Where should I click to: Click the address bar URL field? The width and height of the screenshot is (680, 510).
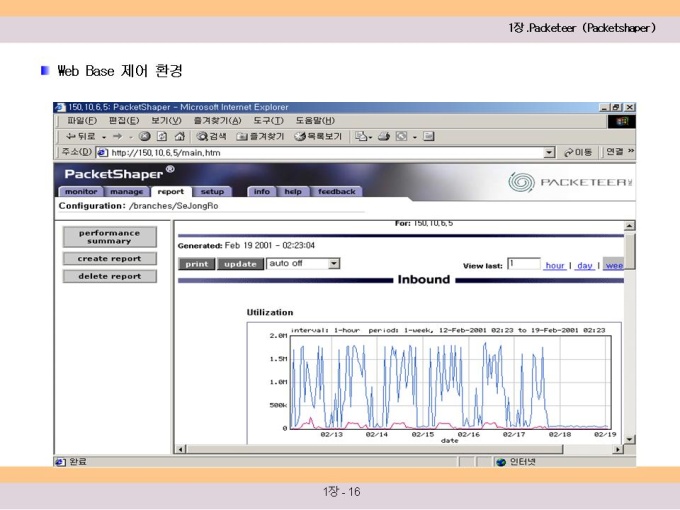point(321,153)
